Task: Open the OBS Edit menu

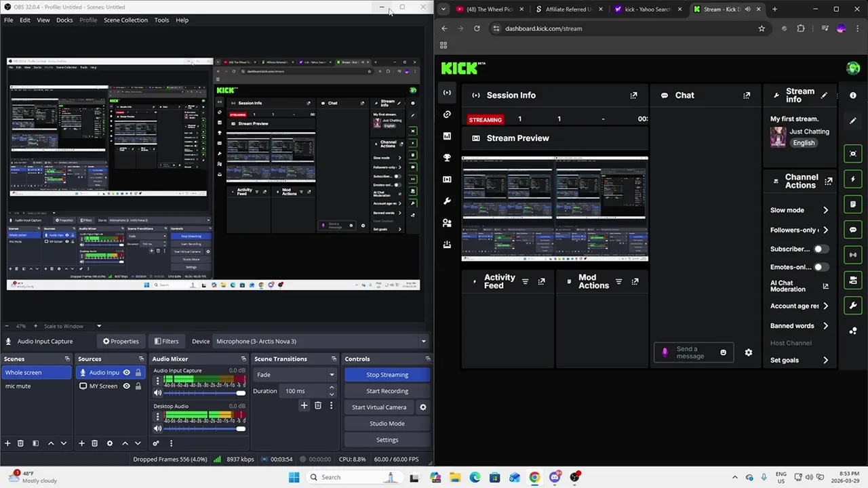Action: click(x=24, y=20)
